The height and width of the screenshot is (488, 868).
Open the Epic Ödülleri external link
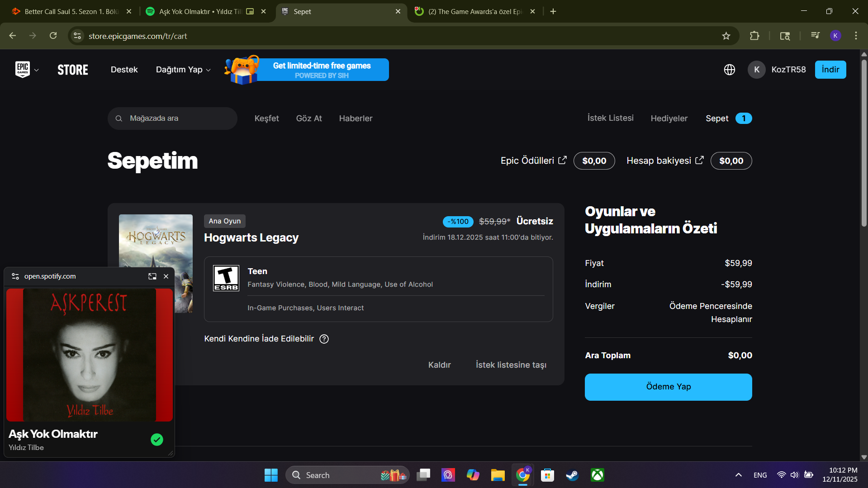(x=533, y=161)
